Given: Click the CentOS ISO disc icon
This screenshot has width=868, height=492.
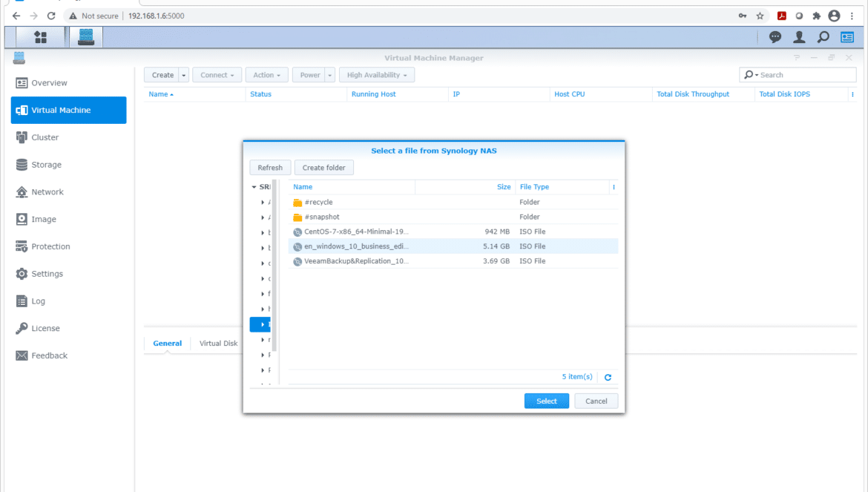Looking at the screenshot, I should 297,232.
